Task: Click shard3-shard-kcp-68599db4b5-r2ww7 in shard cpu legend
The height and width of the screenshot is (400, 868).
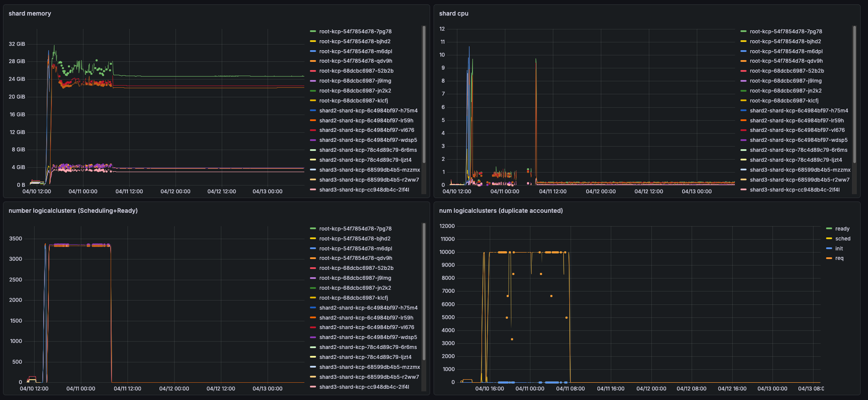Action: [x=800, y=180]
